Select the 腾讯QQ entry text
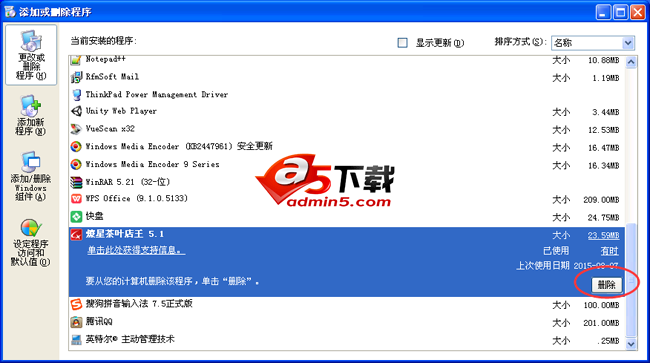The width and height of the screenshot is (650, 363). (x=99, y=322)
